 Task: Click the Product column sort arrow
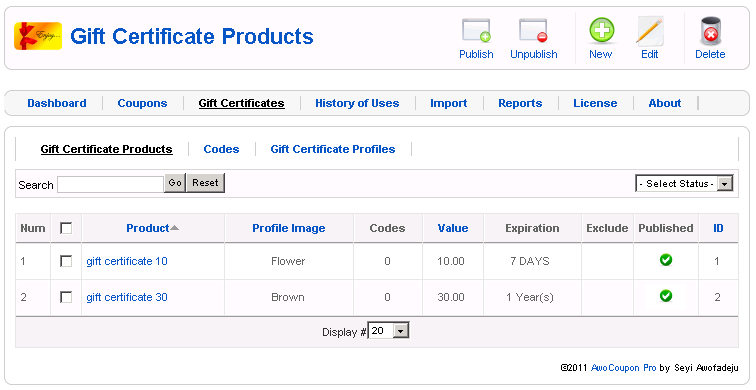tap(175, 228)
